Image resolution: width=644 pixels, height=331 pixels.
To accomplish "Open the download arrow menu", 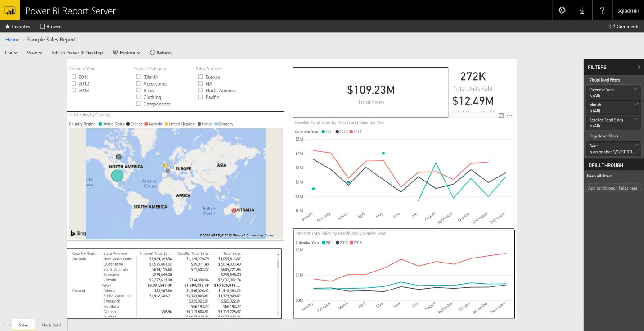I will point(582,10).
